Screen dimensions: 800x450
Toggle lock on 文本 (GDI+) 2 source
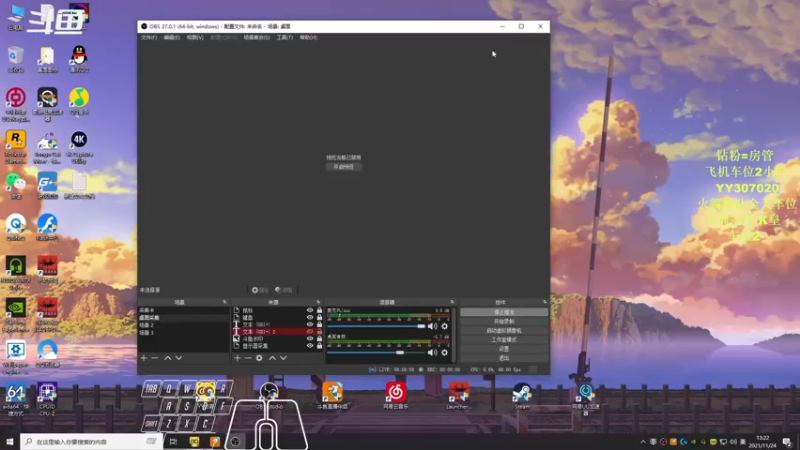(x=319, y=332)
